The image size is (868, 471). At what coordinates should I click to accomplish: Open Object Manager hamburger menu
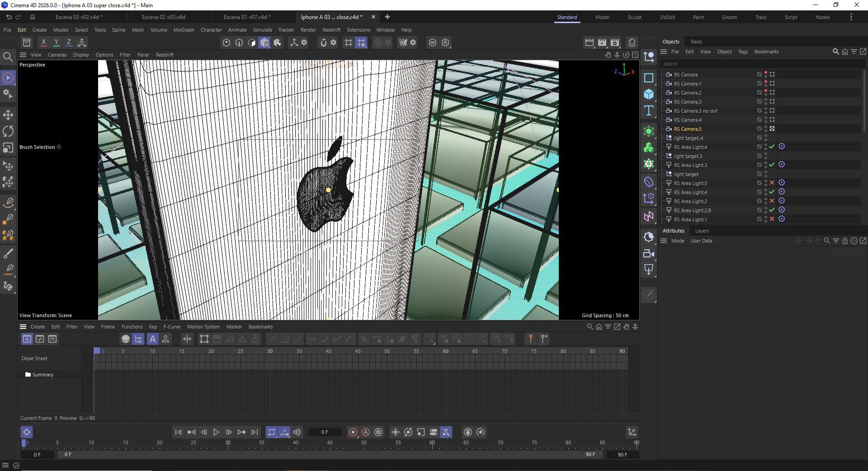click(x=664, y=52)
